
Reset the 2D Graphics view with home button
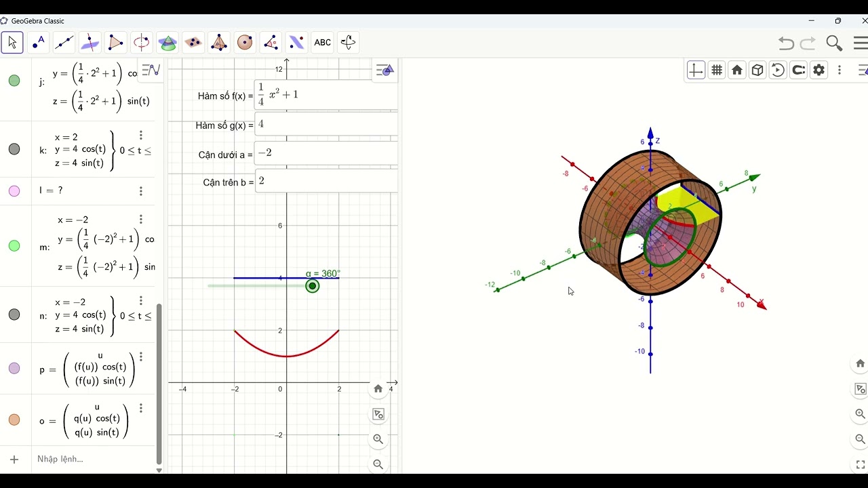[378, 388]
